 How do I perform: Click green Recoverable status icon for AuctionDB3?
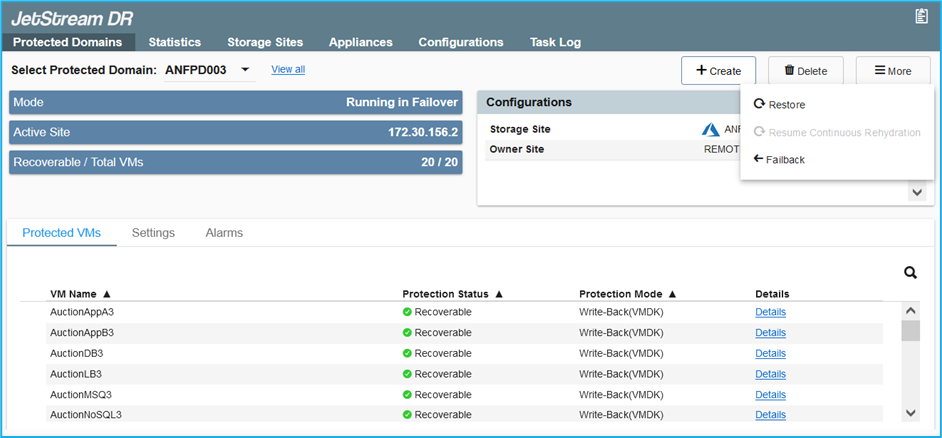pyautogui.click(x=407, y=353)
